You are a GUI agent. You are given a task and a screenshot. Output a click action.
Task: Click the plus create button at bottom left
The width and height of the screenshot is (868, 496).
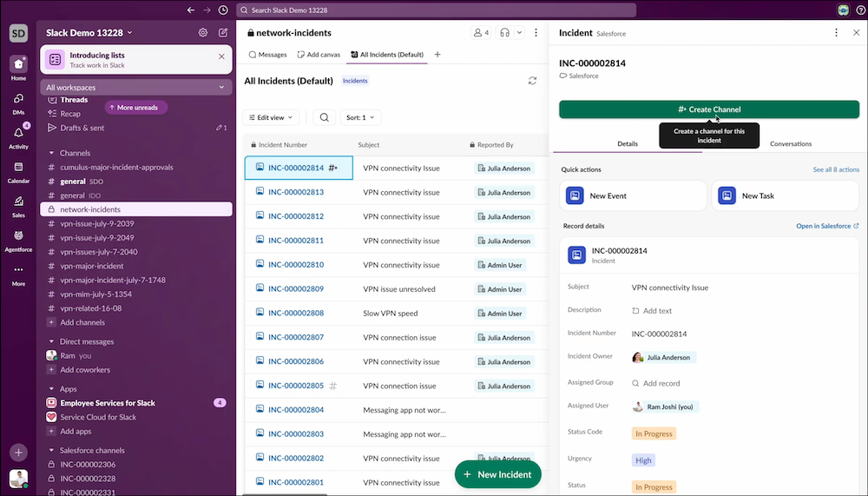[x=18, y=453]
